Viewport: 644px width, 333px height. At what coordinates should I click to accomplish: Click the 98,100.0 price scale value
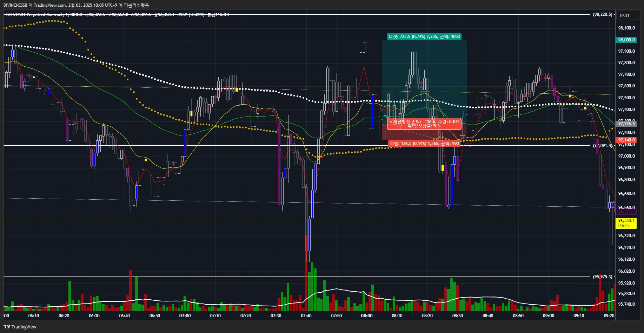click(626, 28)
